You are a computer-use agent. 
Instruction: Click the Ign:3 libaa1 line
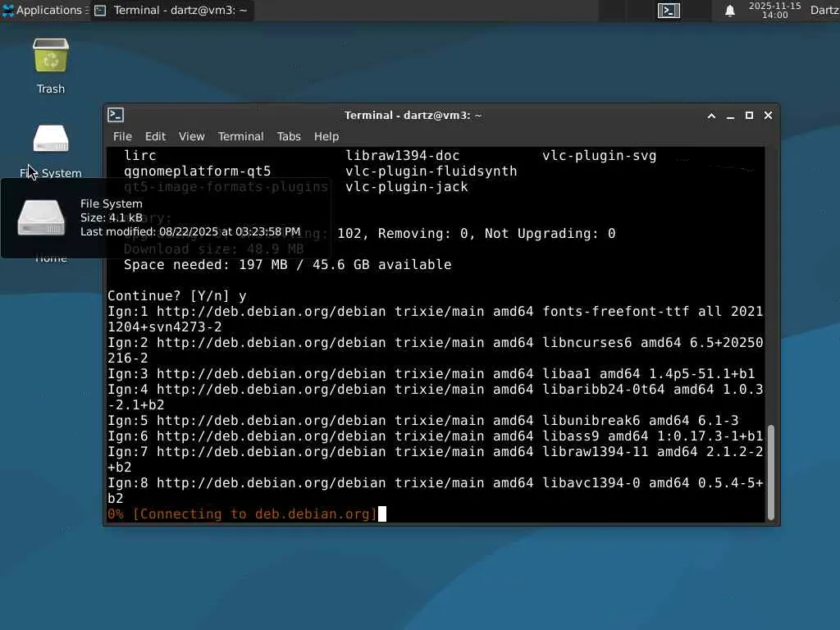431,374
